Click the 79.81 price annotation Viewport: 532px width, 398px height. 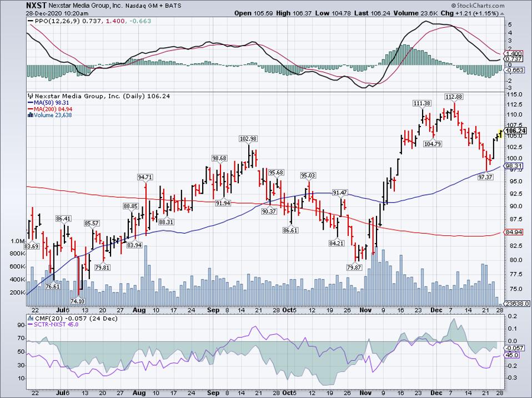coord(102,268)
